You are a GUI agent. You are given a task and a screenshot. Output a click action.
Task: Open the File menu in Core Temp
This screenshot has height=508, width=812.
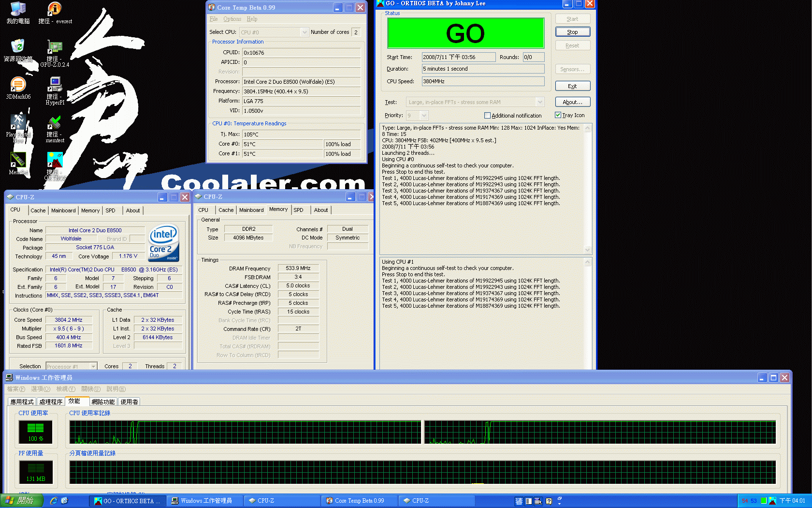[214, 19]
